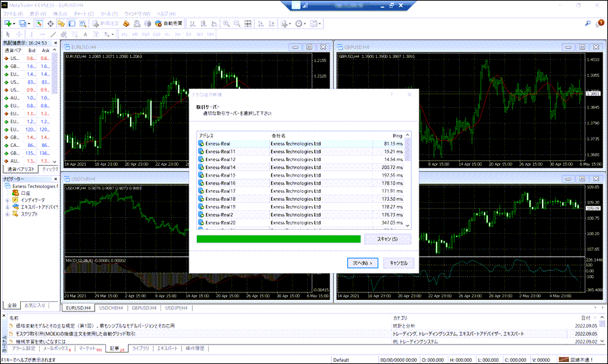Expand the スクリプト tree node
The width and height of the screenshot is (608, 364).
coord(7,214)
